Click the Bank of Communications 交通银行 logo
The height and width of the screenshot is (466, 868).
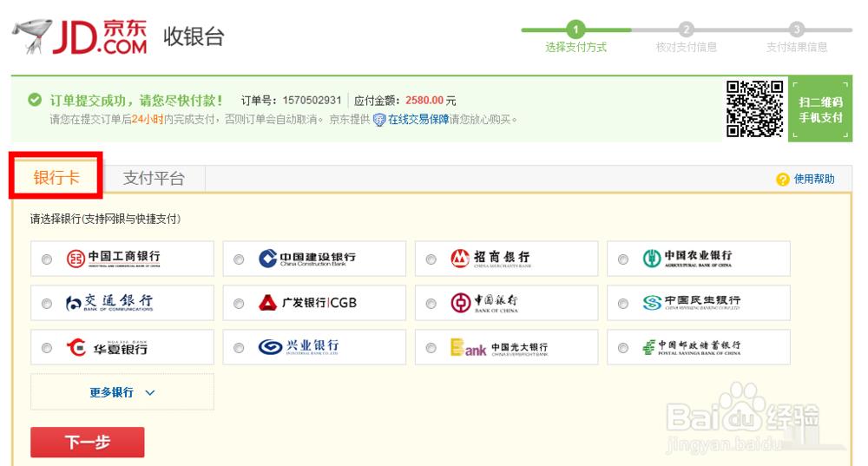109,303
